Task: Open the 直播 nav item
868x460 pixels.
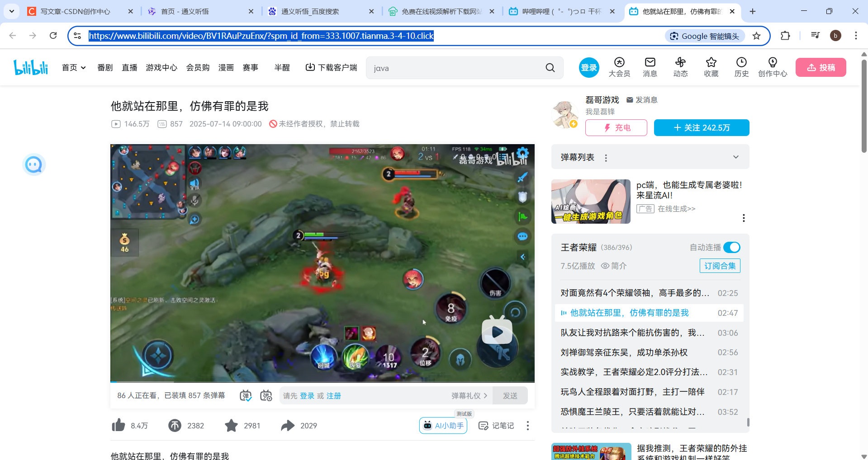Action: tap(129, 67)
